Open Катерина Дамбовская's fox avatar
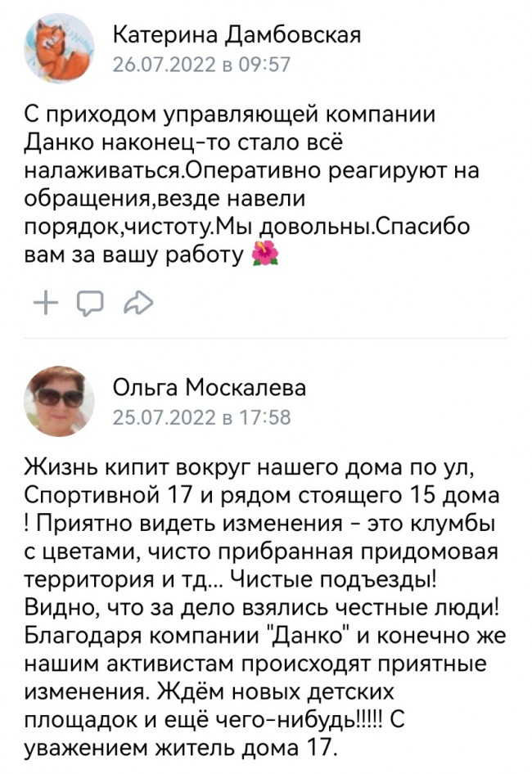 click(59, 48)
